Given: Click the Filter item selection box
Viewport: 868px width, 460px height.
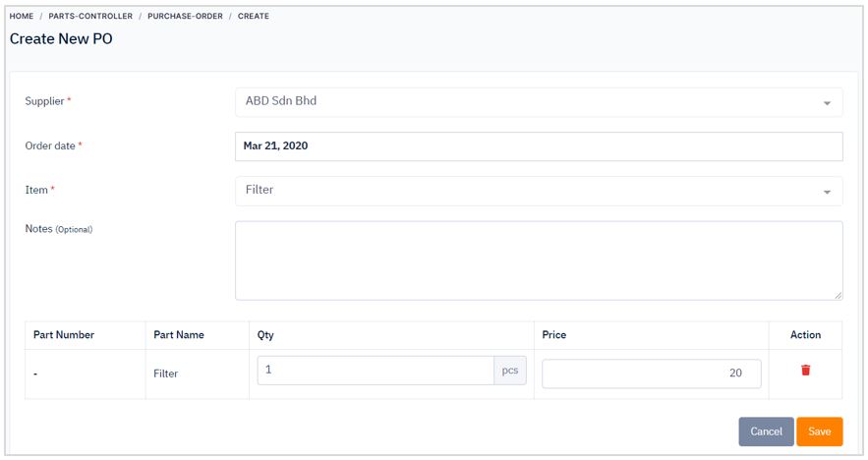Looking at the screenshot, I should [x=539, y=191].
